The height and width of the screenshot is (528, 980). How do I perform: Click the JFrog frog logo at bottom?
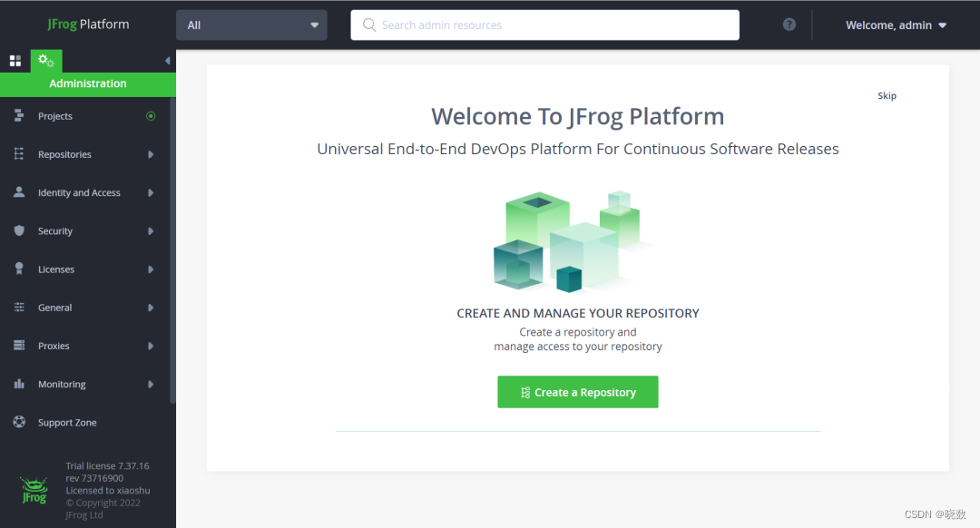click(33, 490)
